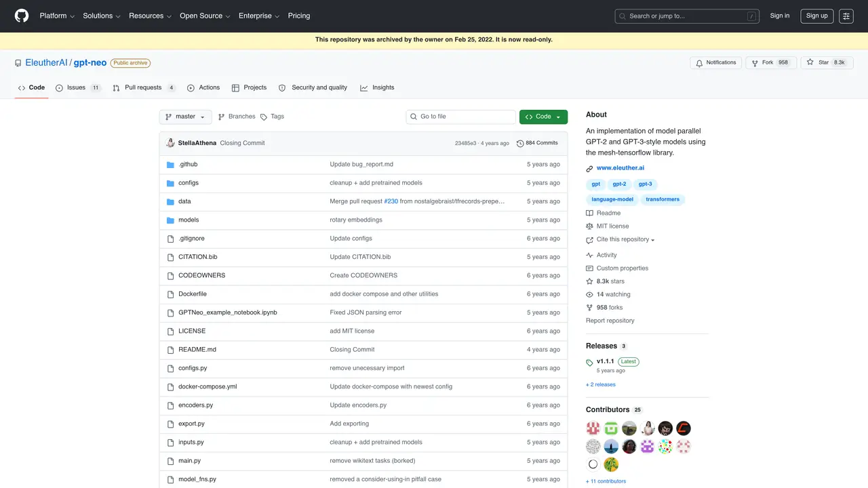Switch to the Actions tab
868x488 pixels.
(x=203, y=87)
